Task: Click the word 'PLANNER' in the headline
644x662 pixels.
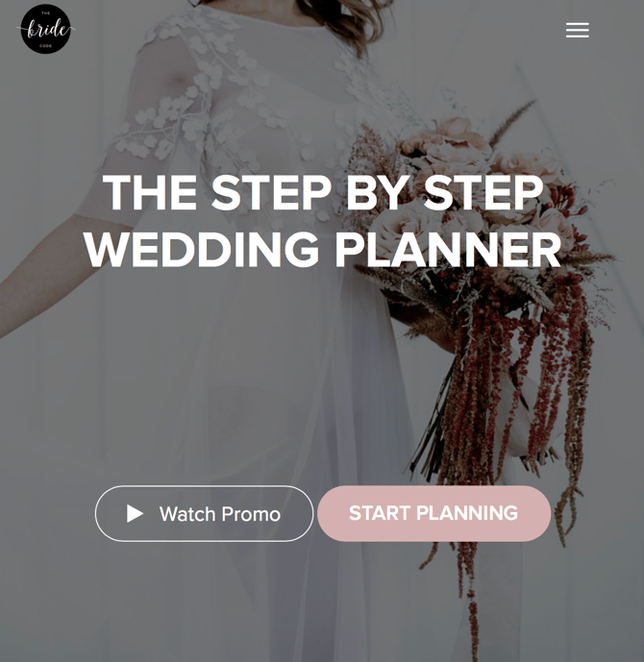Action: (449, 249)
